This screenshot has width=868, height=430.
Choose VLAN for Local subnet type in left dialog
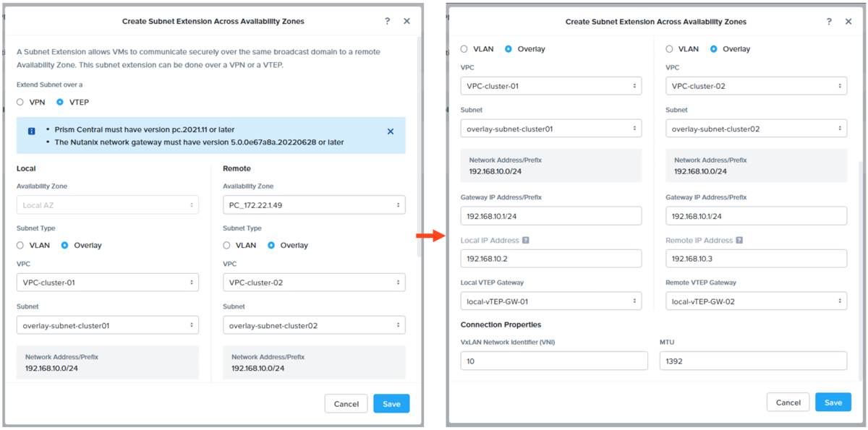[20, 245]
